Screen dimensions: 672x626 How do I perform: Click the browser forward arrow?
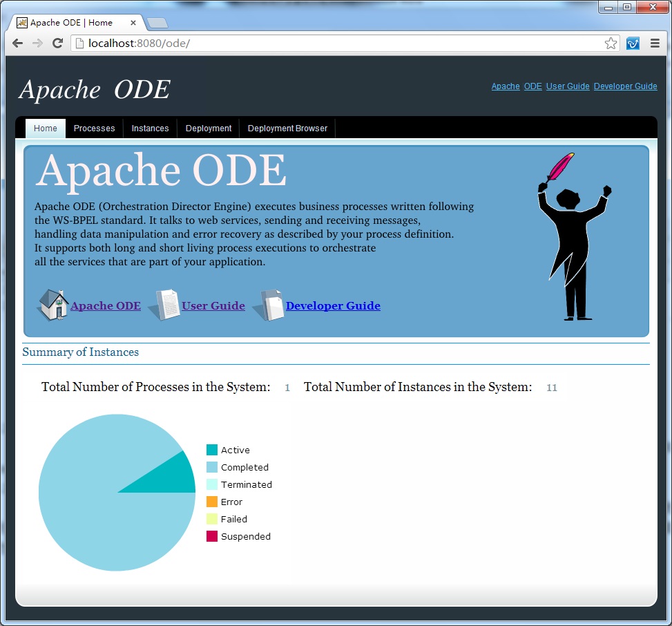click(x=38, y=44)
